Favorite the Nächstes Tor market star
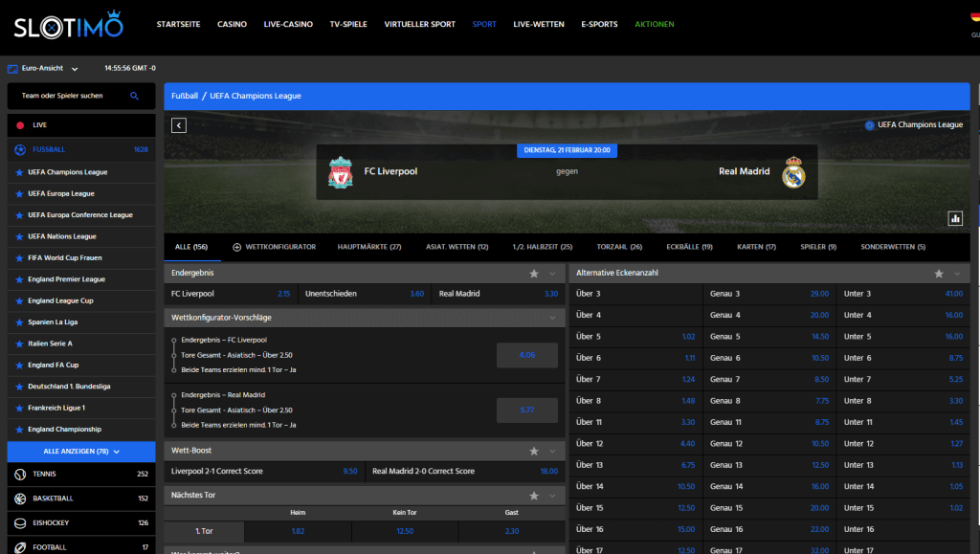 click(x=534, y=496)
